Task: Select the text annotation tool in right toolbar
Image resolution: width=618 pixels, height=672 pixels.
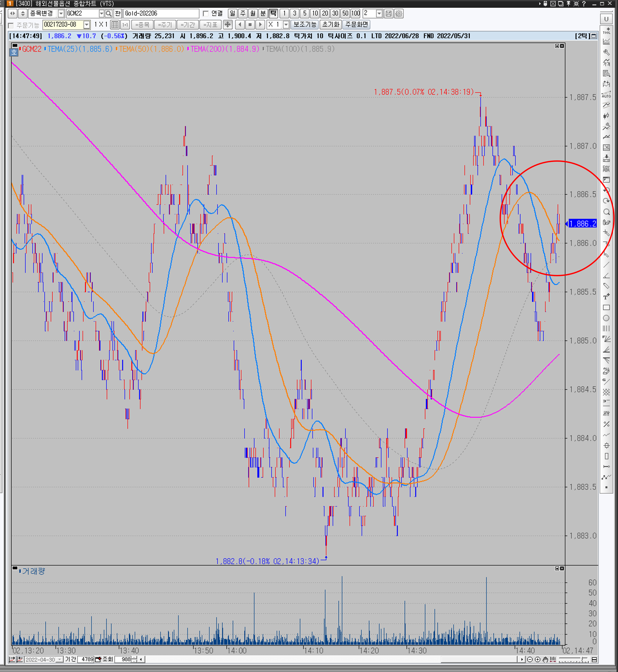Action: [606, 297]
